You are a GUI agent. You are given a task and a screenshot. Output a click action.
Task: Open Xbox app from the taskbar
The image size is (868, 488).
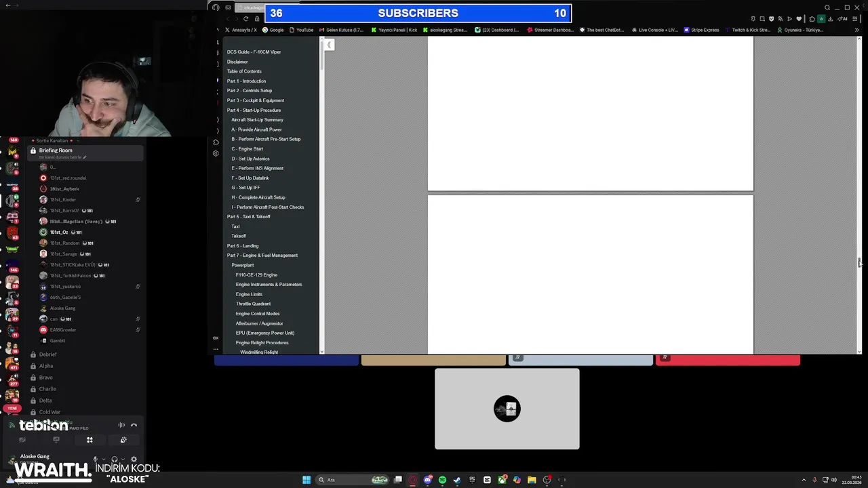point(502,480)
